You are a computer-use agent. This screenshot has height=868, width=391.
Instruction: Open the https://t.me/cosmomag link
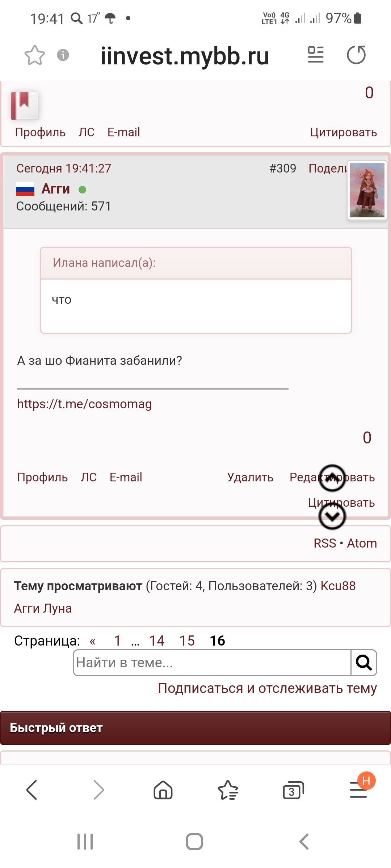coord(84,404)
